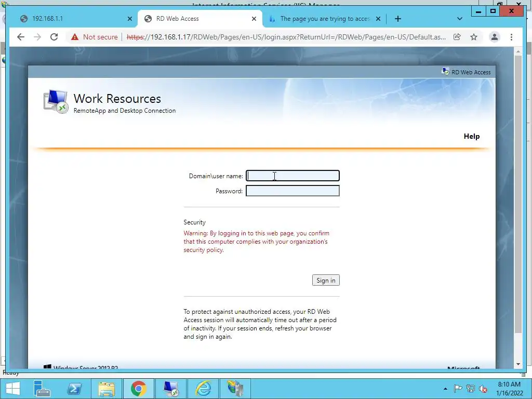The height and width of the screenshot is (399, 532).
Task: Click the 'Security' section label
Action: point(194,222)
